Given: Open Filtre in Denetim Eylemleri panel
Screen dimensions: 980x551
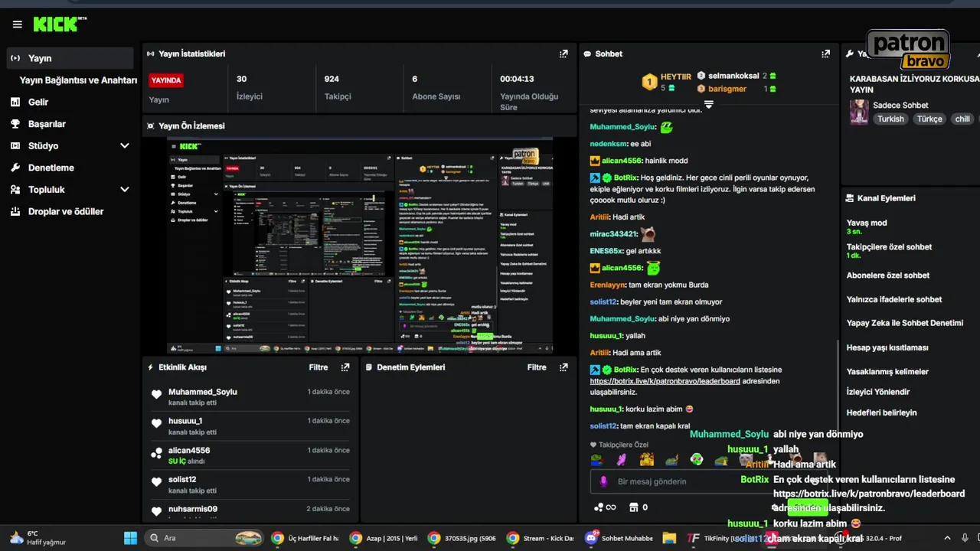Looking at the screenshot, I should [537, 367].
